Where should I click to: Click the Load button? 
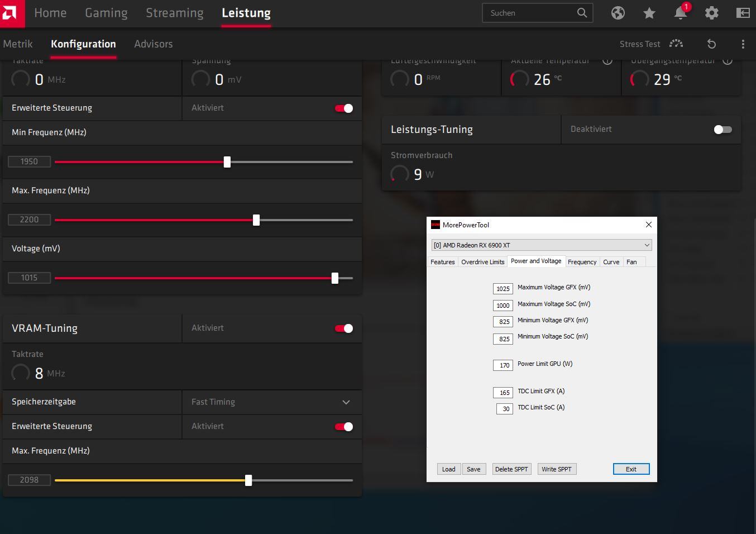tap(449, 469)
